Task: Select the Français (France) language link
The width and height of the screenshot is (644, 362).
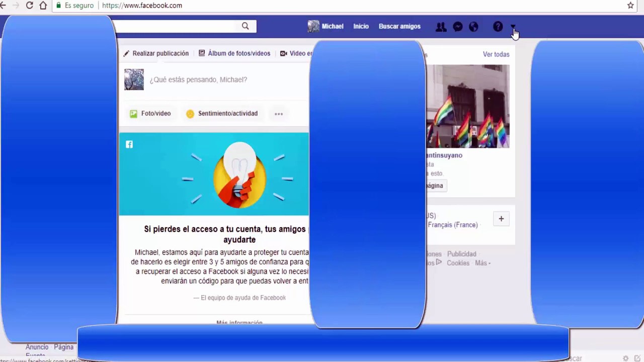Action: (x=453, y=225)
